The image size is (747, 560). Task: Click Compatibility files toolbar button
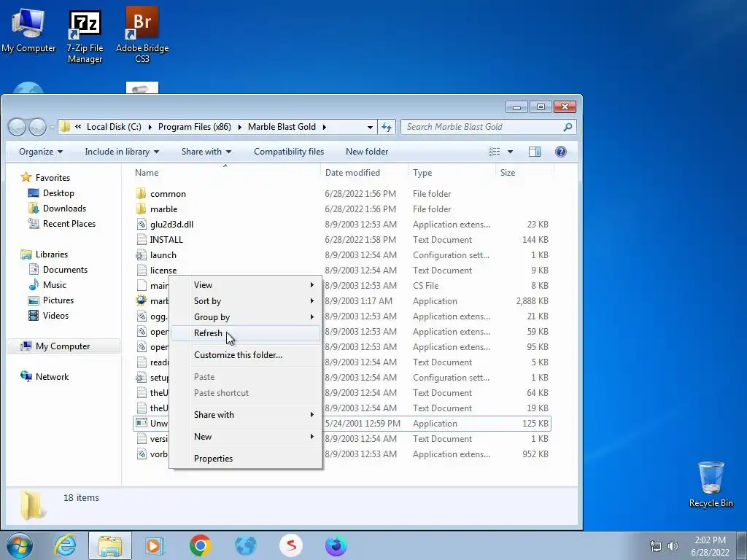point(289,152)
